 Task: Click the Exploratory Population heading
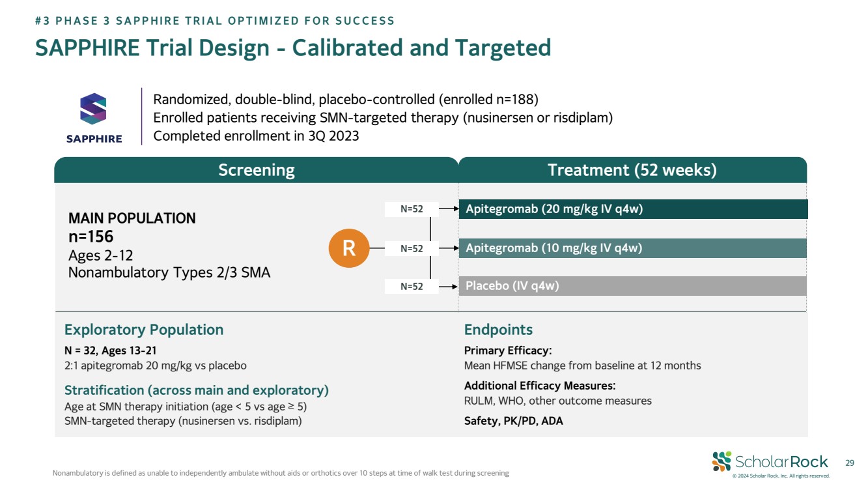[x=143, y=330]
